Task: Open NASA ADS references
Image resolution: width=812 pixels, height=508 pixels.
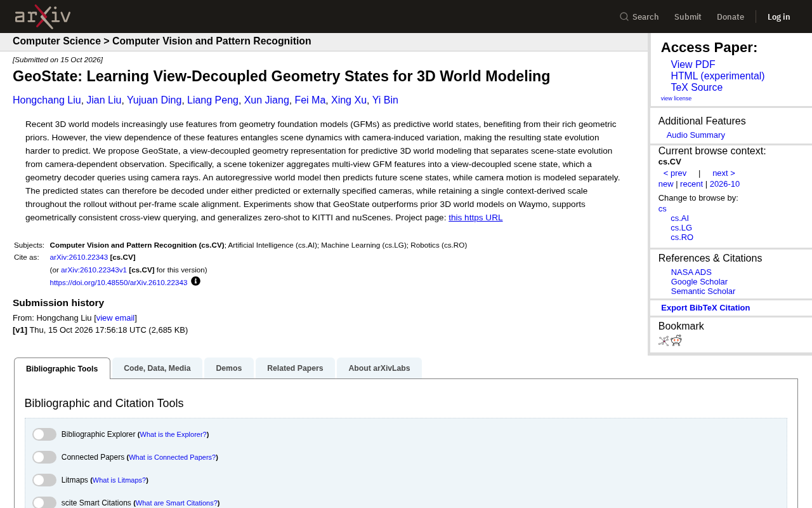Action: (691, 272)
